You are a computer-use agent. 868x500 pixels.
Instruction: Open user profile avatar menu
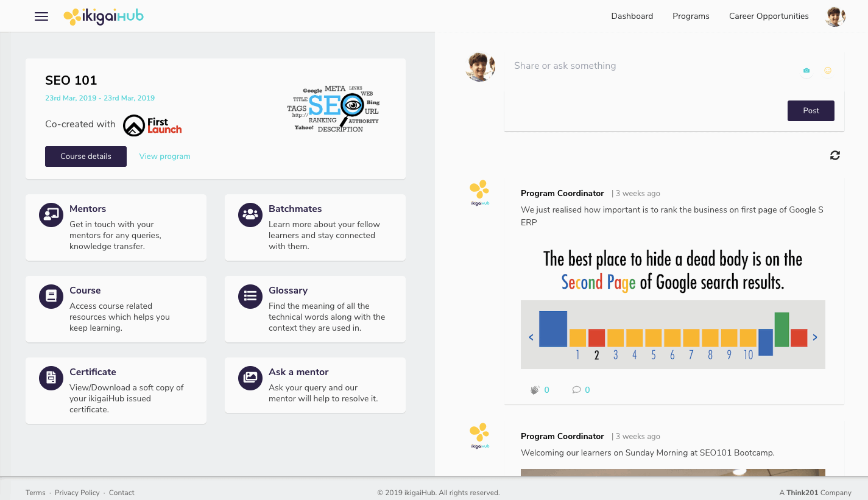pos(835,16)
